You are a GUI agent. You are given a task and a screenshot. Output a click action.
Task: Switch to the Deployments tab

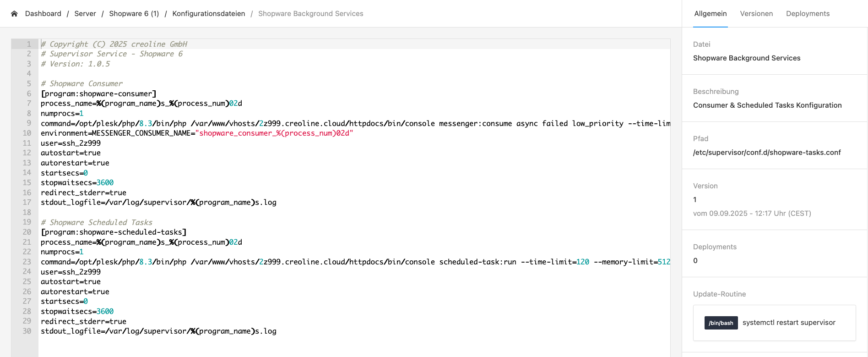point(808,14)
